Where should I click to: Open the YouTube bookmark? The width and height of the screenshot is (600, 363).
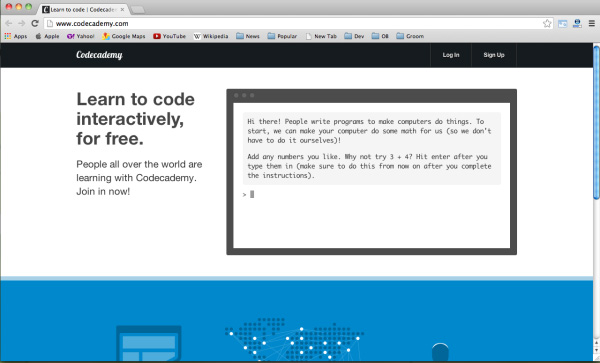click(169, 36)
